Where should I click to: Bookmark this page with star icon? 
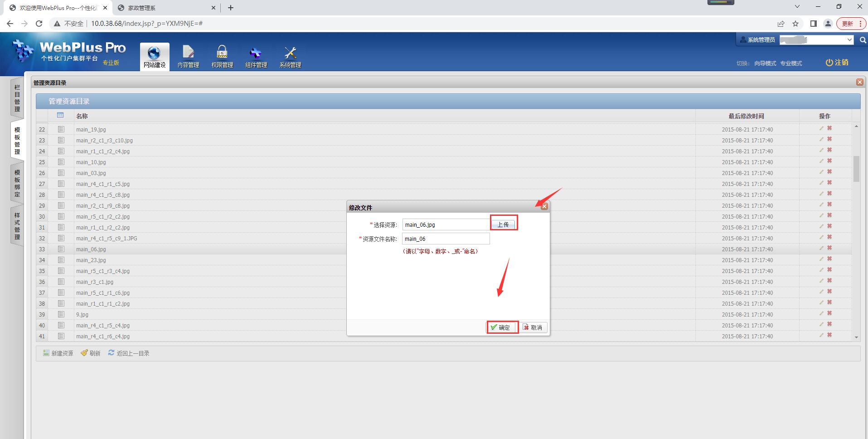tap(795, 24)
